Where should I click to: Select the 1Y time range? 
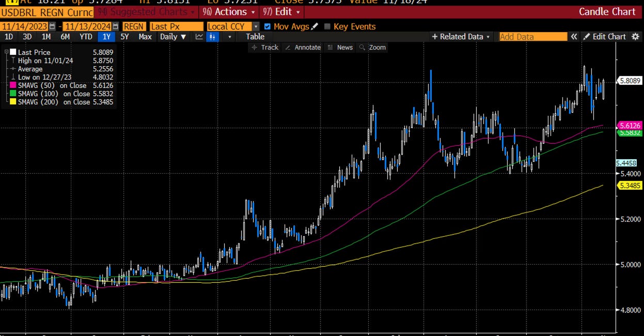106,37
